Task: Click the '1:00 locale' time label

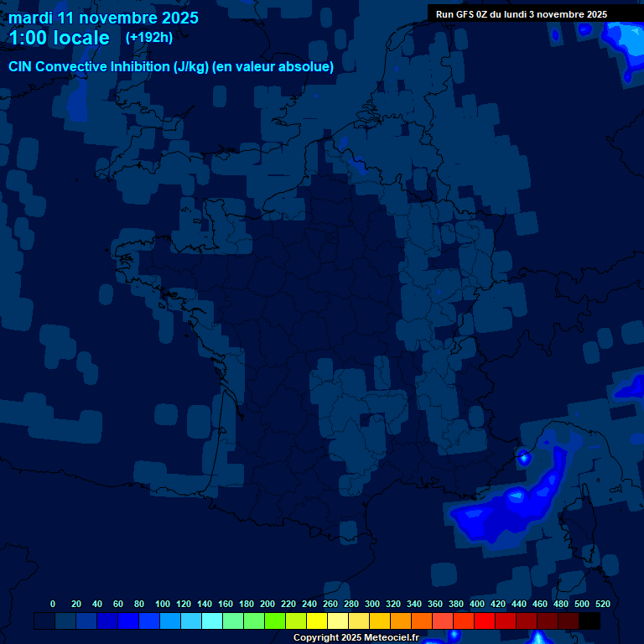Action: click(x=60, y=38)
